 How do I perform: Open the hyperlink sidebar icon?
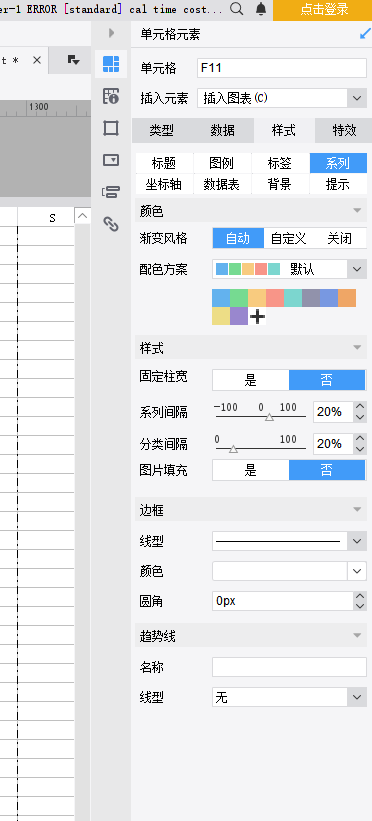click(111, 224)
